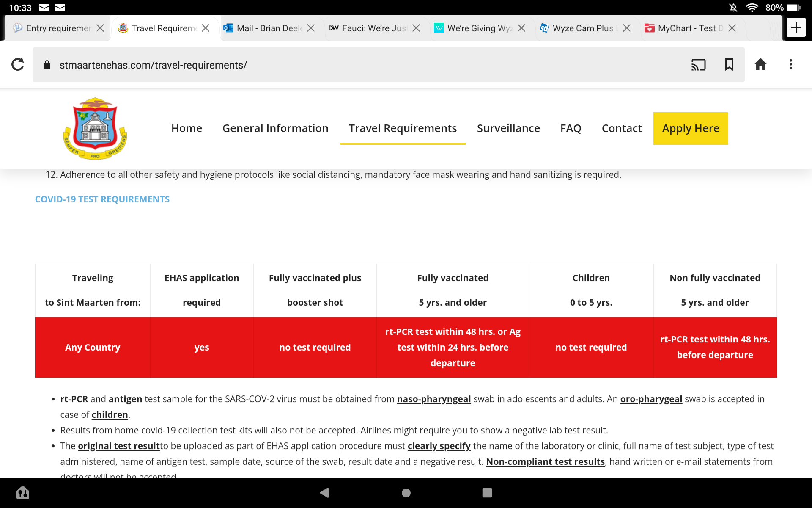Click the COVID-19 TEST REQUIREMENTS heading
Viewport: 812px width, 508px height.
coord(102,199)
